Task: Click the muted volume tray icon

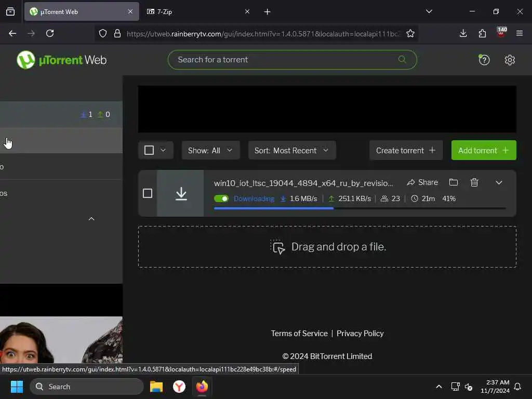Action: [469, 387]
